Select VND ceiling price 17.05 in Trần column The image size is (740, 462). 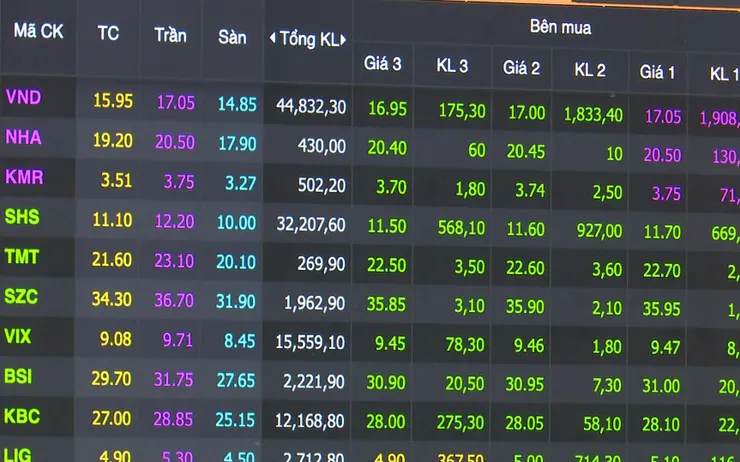(x=176, y=102)
